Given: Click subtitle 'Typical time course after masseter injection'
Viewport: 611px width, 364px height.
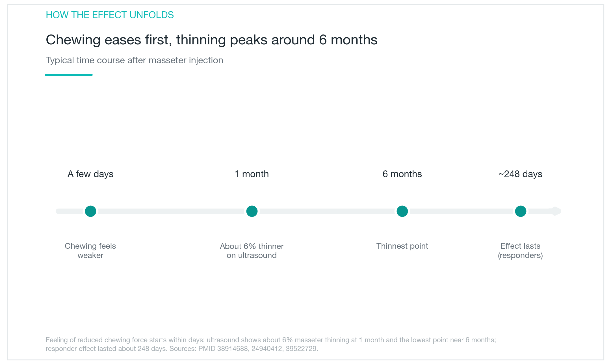Looking at the screenshot, I should click(135, 60).
